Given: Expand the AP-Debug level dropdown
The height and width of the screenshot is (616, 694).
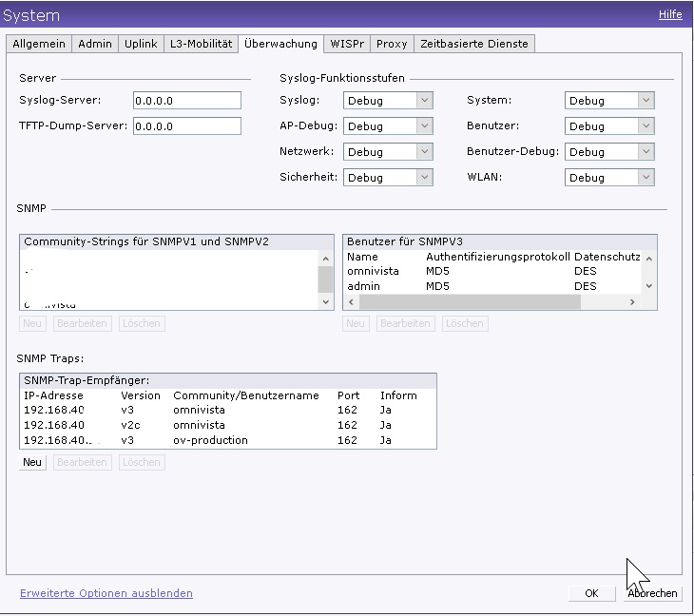Looking at the screenshot, I should 387,125.
